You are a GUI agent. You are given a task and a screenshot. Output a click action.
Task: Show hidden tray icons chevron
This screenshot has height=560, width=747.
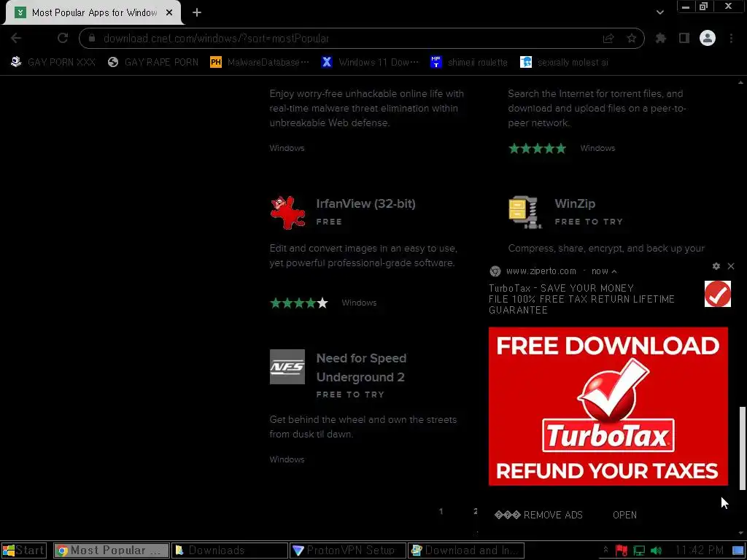pos(605,551)
